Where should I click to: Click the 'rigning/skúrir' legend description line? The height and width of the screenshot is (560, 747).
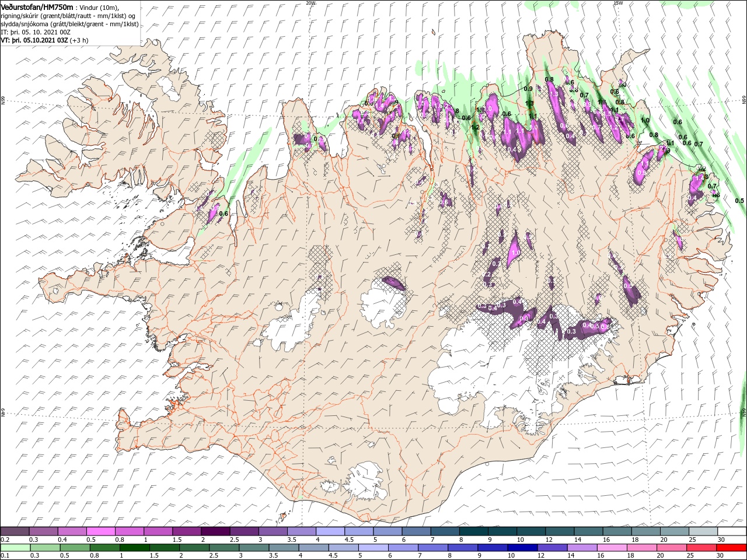[68, 16]
